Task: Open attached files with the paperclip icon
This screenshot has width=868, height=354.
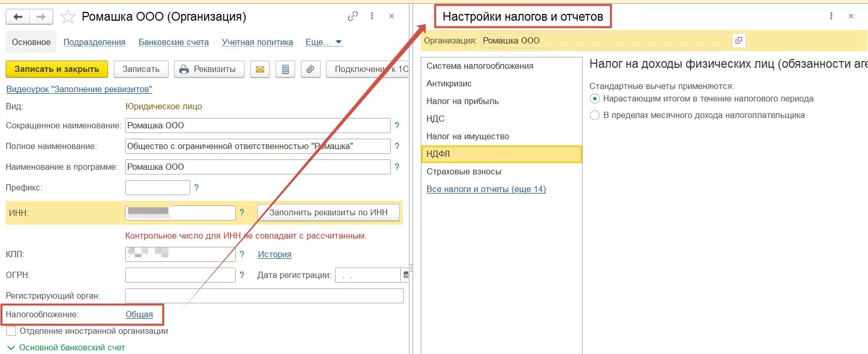Action: coord(310,69)
